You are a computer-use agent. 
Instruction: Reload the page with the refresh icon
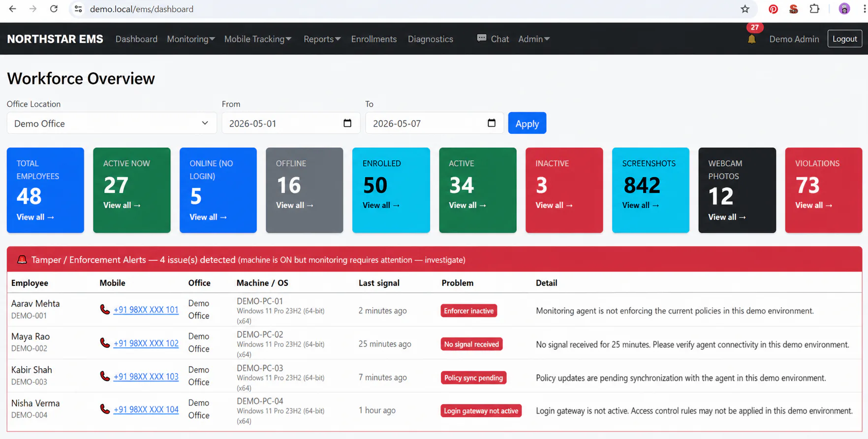54,9
